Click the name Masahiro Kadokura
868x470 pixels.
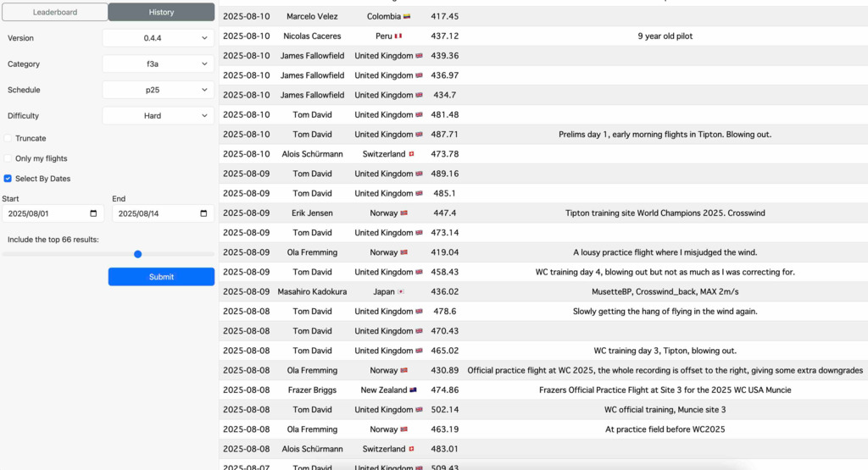(x=312, y=291)
